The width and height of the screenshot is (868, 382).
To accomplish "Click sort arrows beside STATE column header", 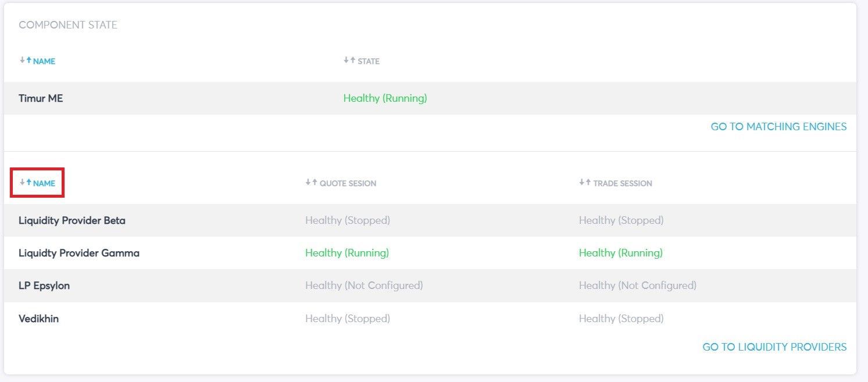I will pyautogui.click(x=349, y=60).
